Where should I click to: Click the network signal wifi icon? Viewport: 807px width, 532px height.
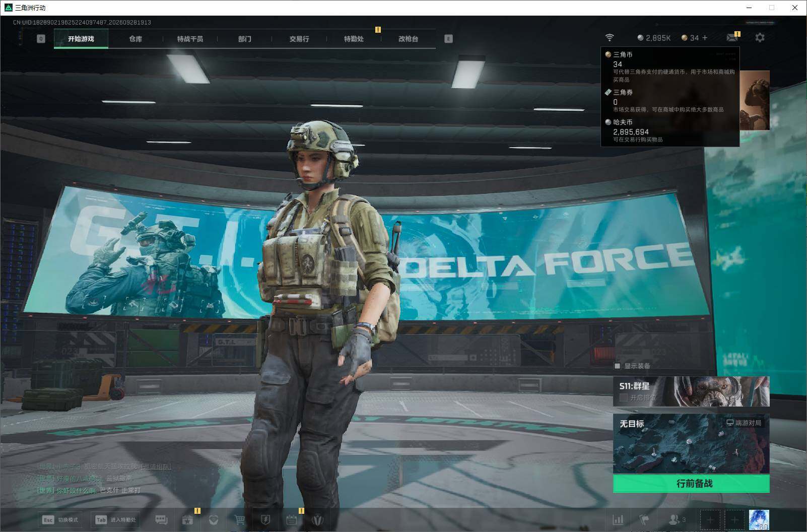point(610,38)
